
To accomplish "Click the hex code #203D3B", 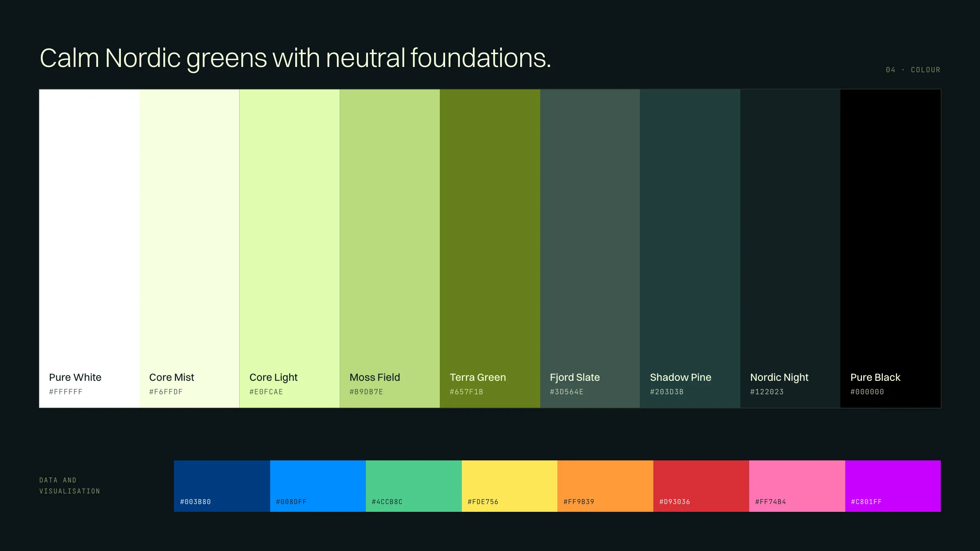I will click(667, 392).
